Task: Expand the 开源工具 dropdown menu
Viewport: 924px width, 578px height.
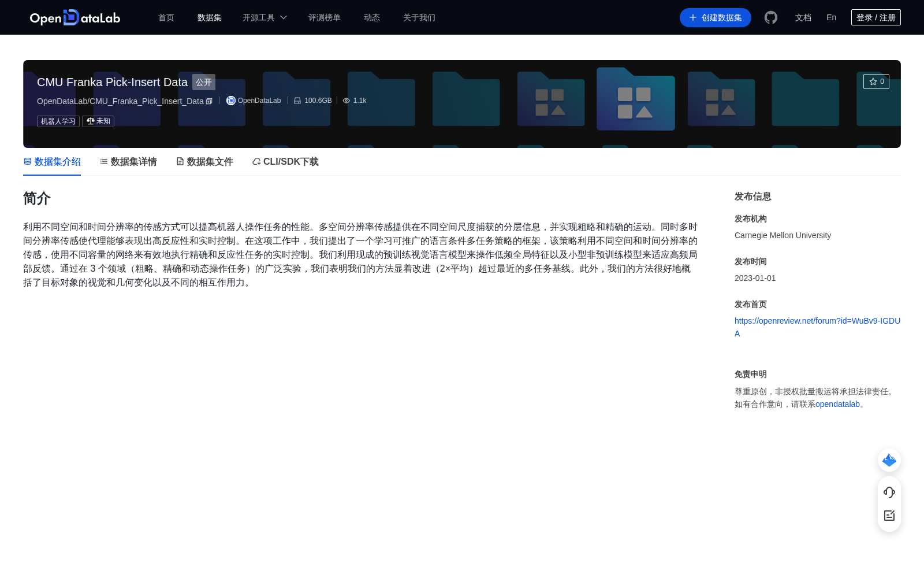Action: click(x=264, y=17)
